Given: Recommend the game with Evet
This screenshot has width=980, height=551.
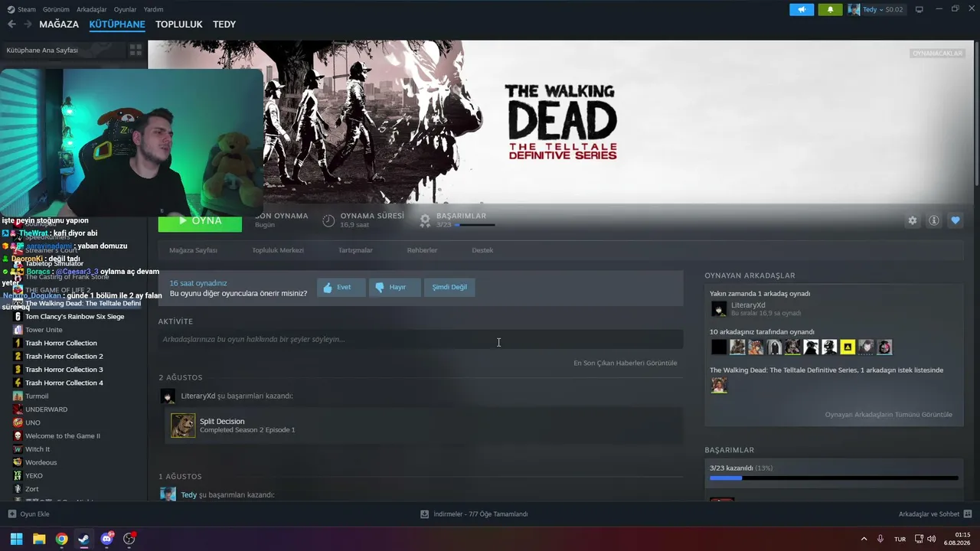Looking at the screenshot, I should (341, 287).
